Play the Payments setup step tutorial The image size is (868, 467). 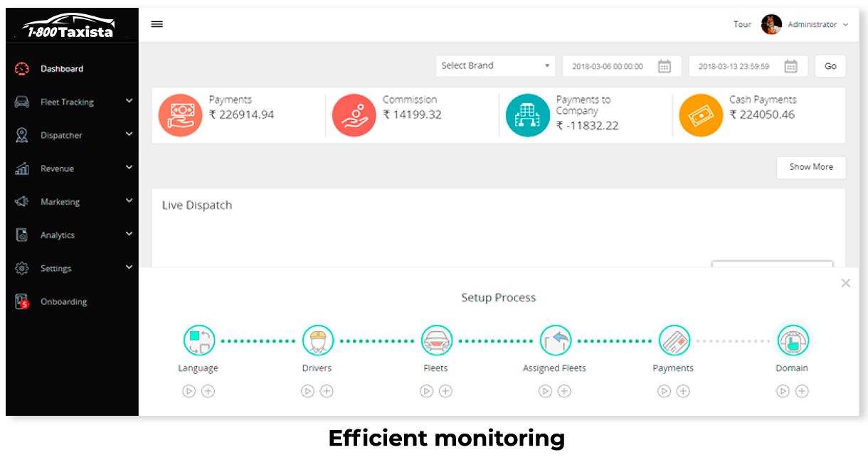point(664,391)
